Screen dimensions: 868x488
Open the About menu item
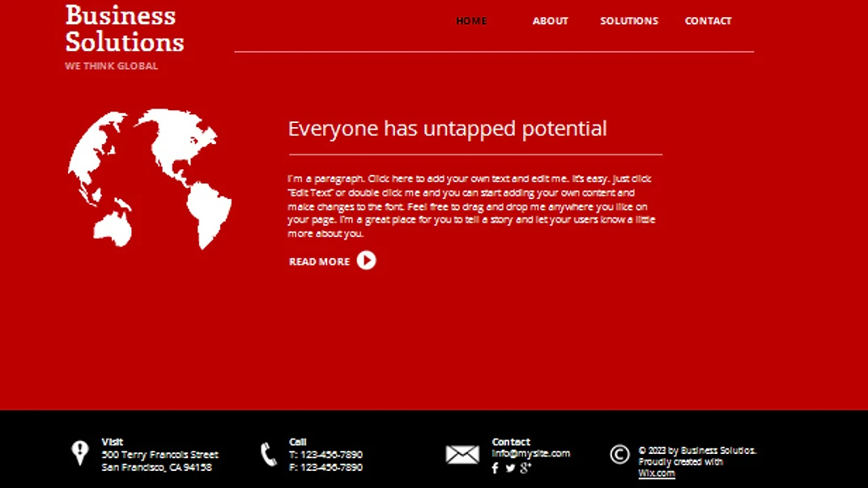pyautogui.click(x=550, y=21)
